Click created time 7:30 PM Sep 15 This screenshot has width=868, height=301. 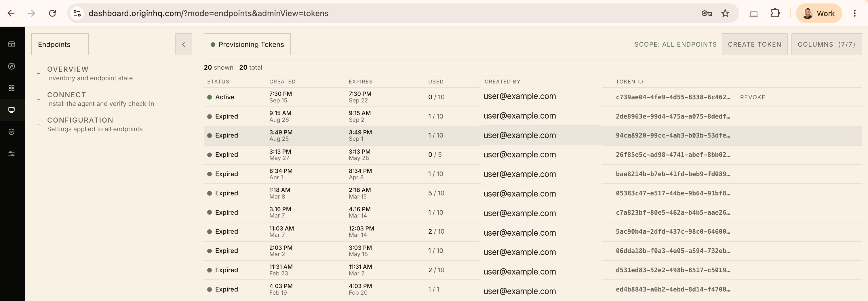[280, 97]
